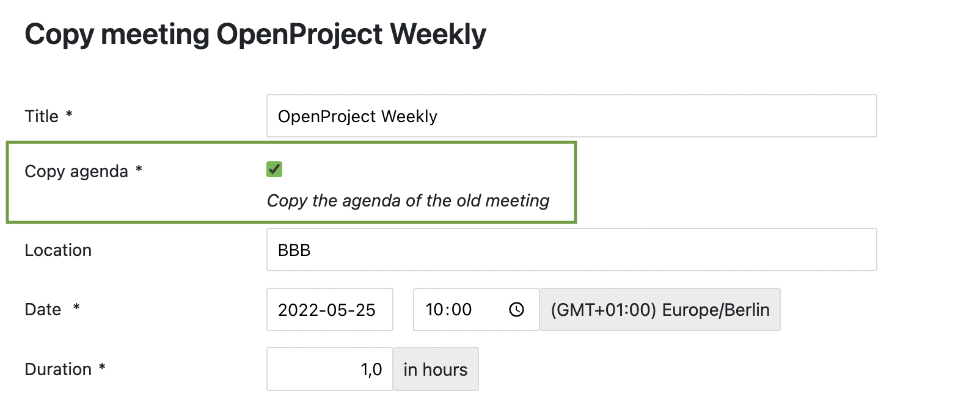Select the timezone showing Europe/Berlin
The height and width of the screenshot is (402, 980).
tap(660, 310)
